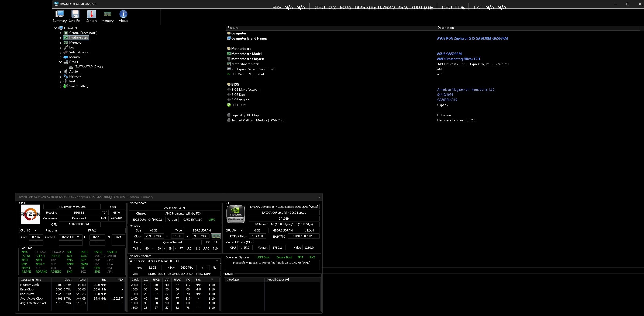
Task: Expand the Motherboard tree node
Action: pyautogui.click(x=60, y=38)
